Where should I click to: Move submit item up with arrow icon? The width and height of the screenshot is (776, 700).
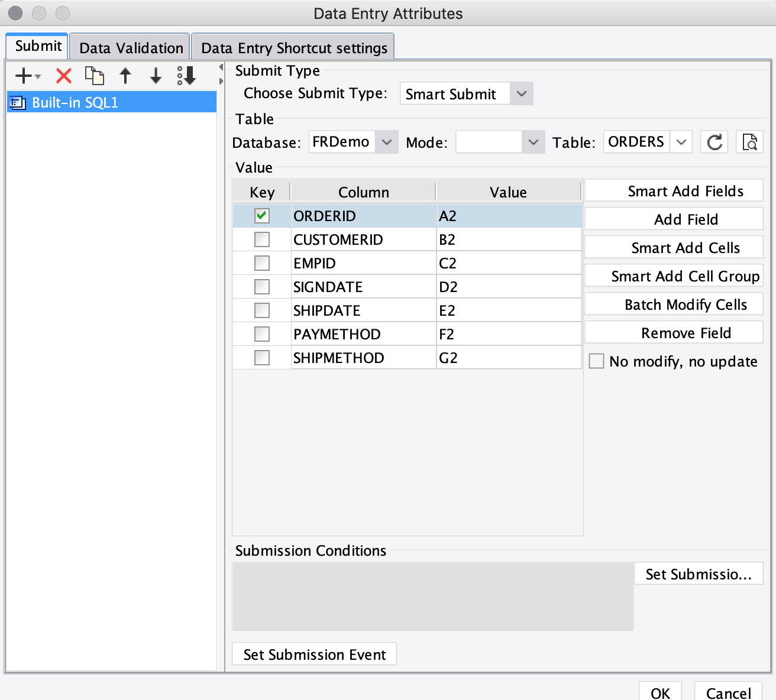[125, 76]
